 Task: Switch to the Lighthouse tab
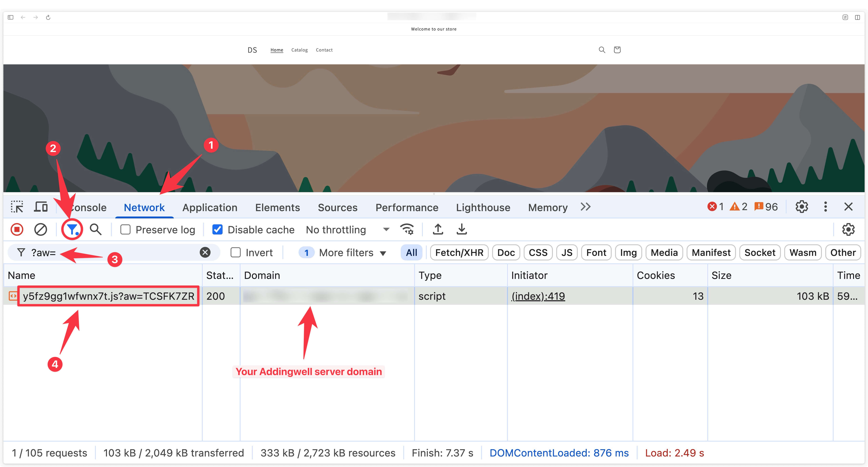(483, 207)
